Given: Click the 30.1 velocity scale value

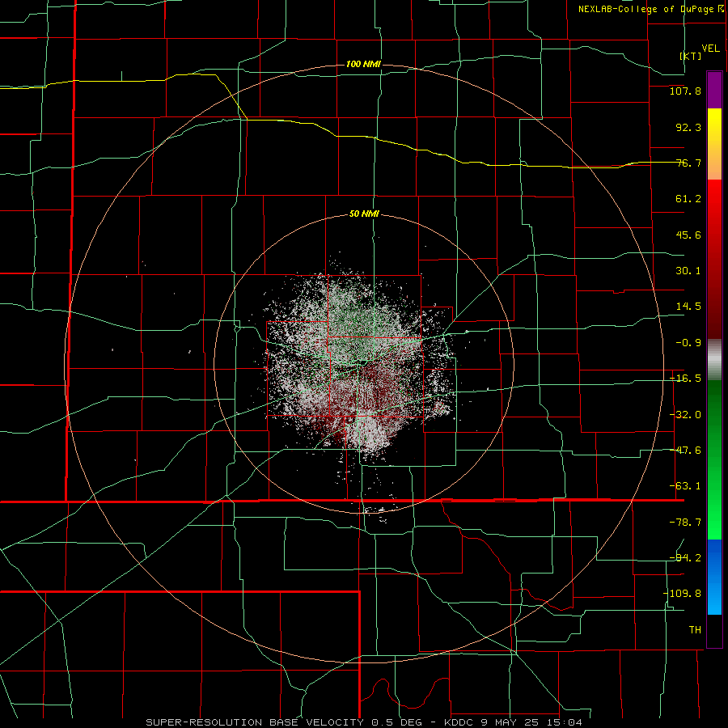Looking at the screenshot, I should pos(688,271).
